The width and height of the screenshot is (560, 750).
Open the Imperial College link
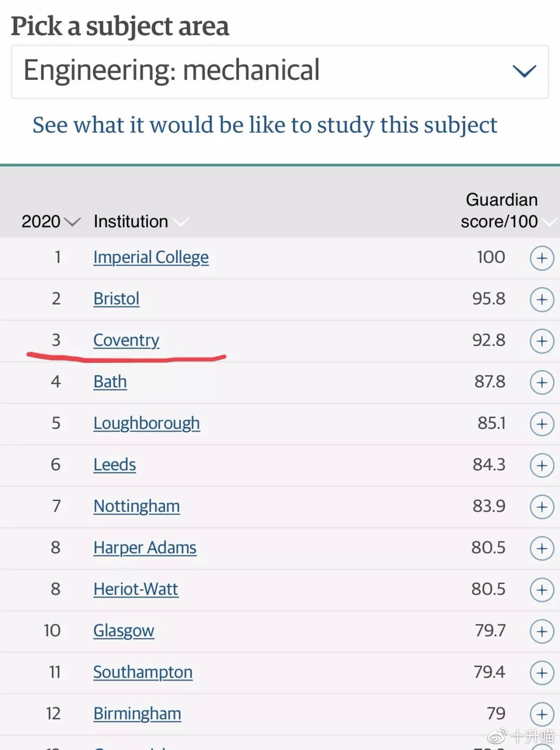[151, 257]
